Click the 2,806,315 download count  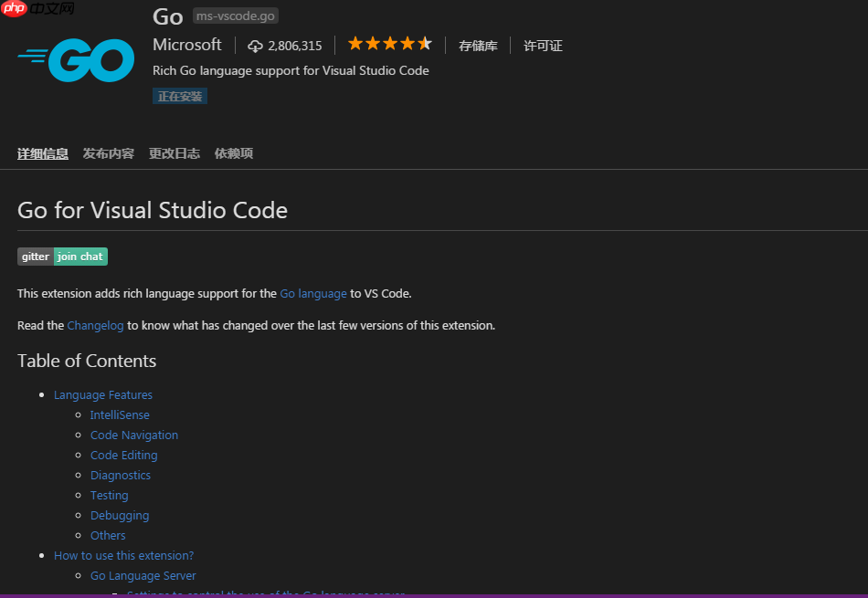pyautogui.click(x=295, y=46)
